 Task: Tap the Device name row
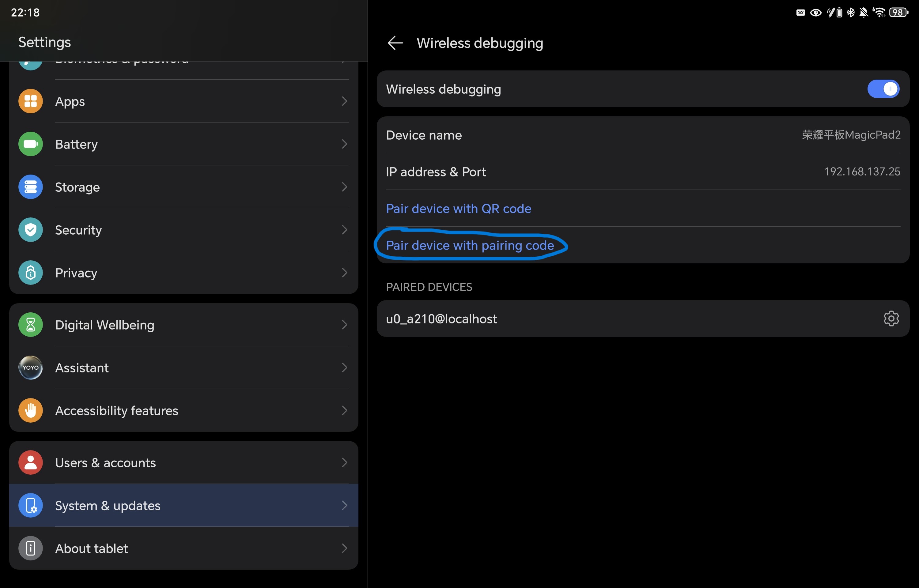[x=643, y=135]
